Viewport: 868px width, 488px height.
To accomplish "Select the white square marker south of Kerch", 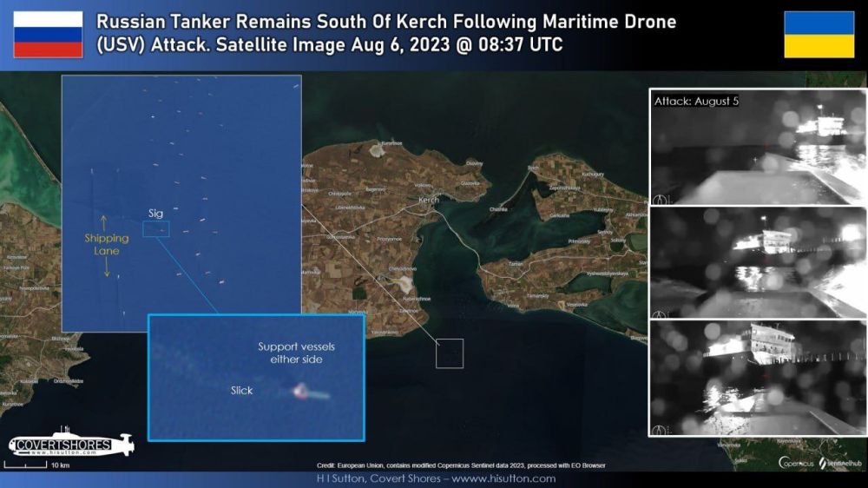I will 450,353.
